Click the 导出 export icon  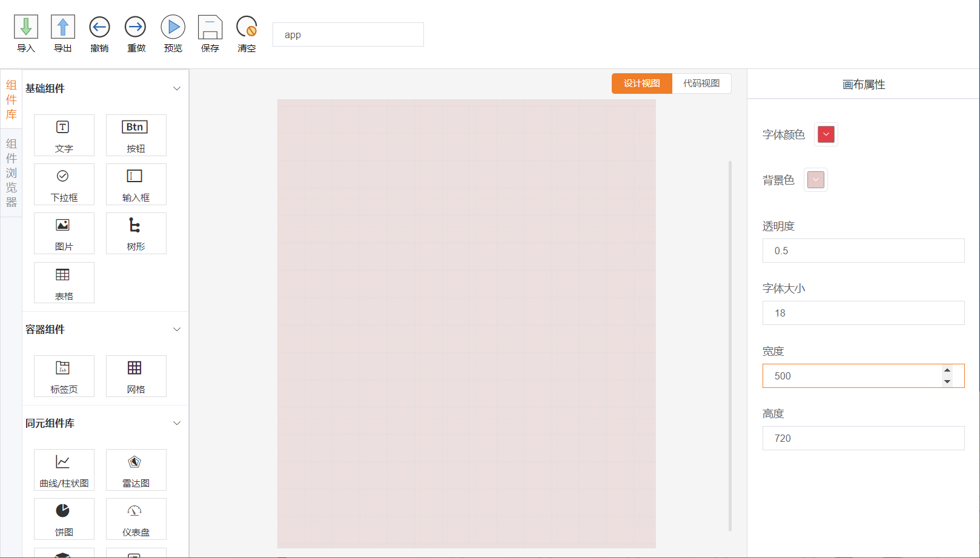coord(63,27)
